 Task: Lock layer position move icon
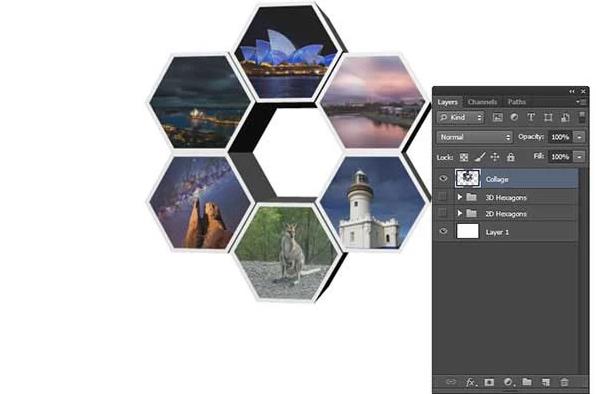point(495,157)
